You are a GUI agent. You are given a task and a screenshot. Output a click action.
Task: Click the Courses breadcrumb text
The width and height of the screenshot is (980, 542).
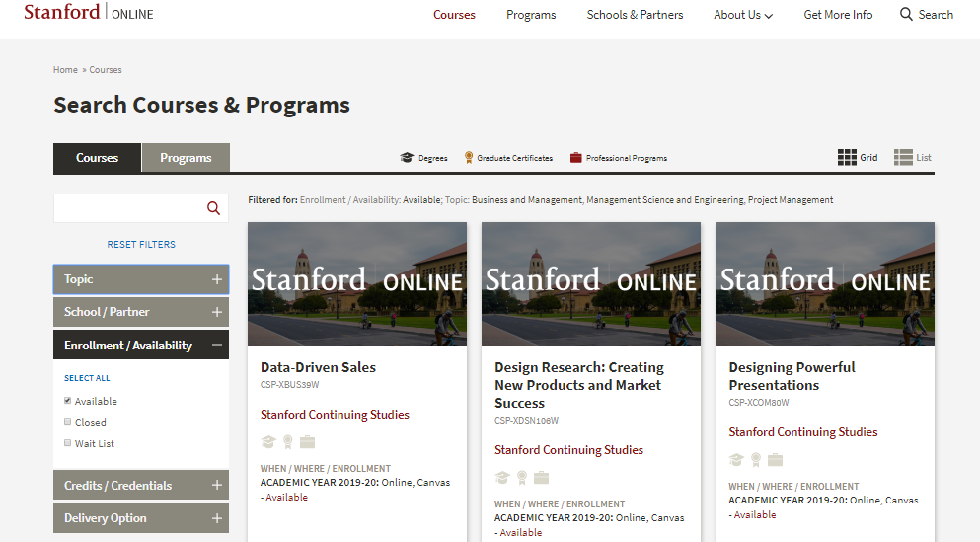click(106, 70)
